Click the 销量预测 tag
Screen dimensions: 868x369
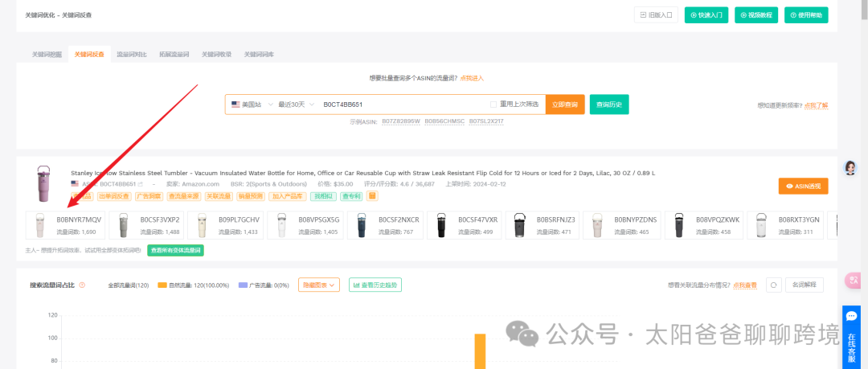[250, 196]
